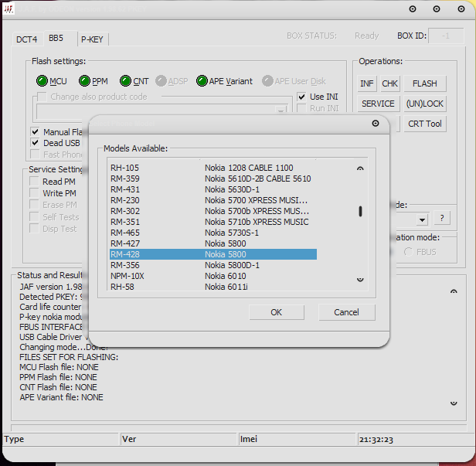Enable the Write PM checkbox
Viewport: 476px width, 466px height.
tap(34, 193)
